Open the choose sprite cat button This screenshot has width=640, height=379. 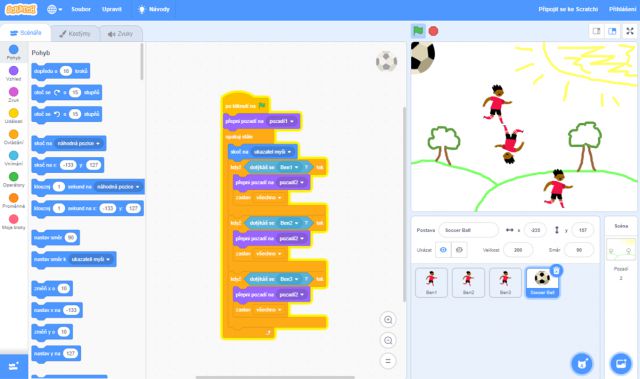582,363
